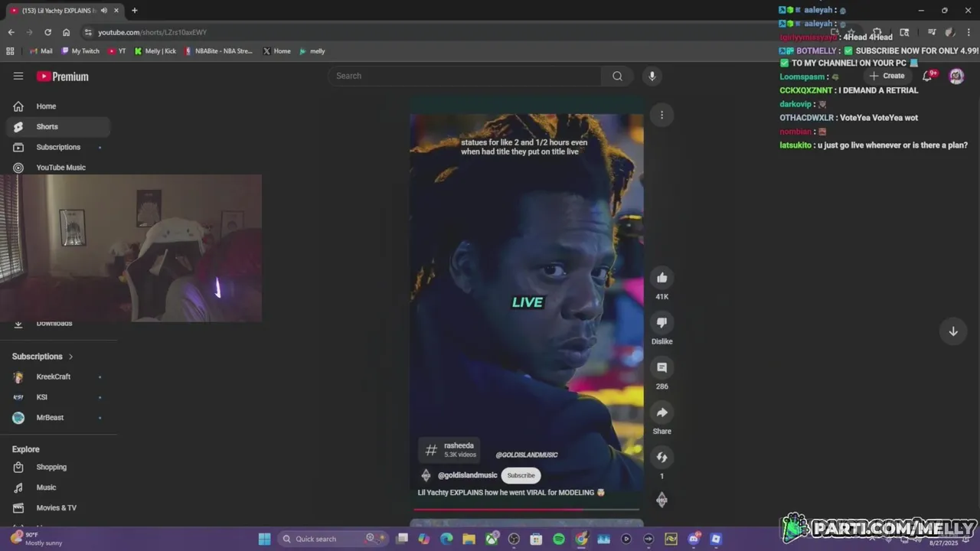Click the Short video player
This screenshot has width=980, height=551.
pyautogui.click(x=527, y=302)
